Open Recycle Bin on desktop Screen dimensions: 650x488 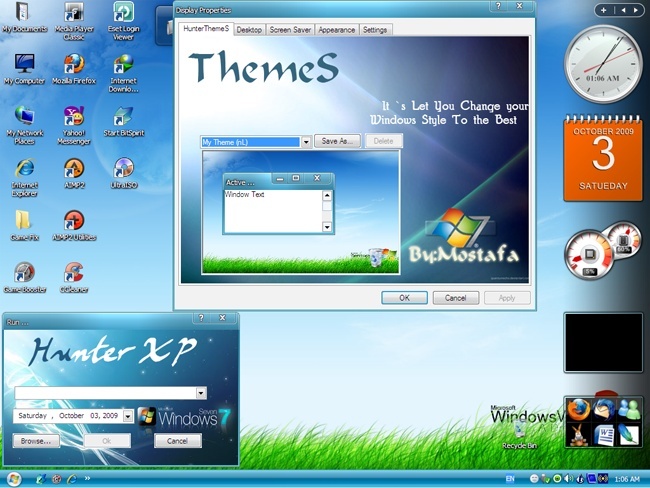pyautogui.click(x=519, y=435)
